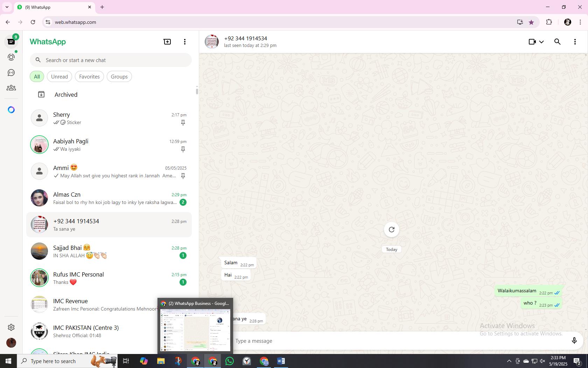Click the pin icon on Sherry chat
Screen dimensions: 588x368
point(183,123)
